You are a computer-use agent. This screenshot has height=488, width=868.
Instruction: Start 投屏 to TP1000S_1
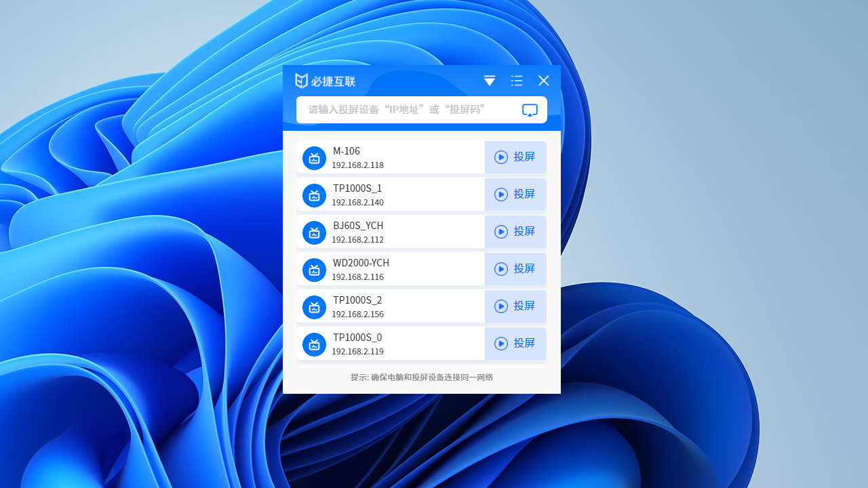click(x=515, y=195)
